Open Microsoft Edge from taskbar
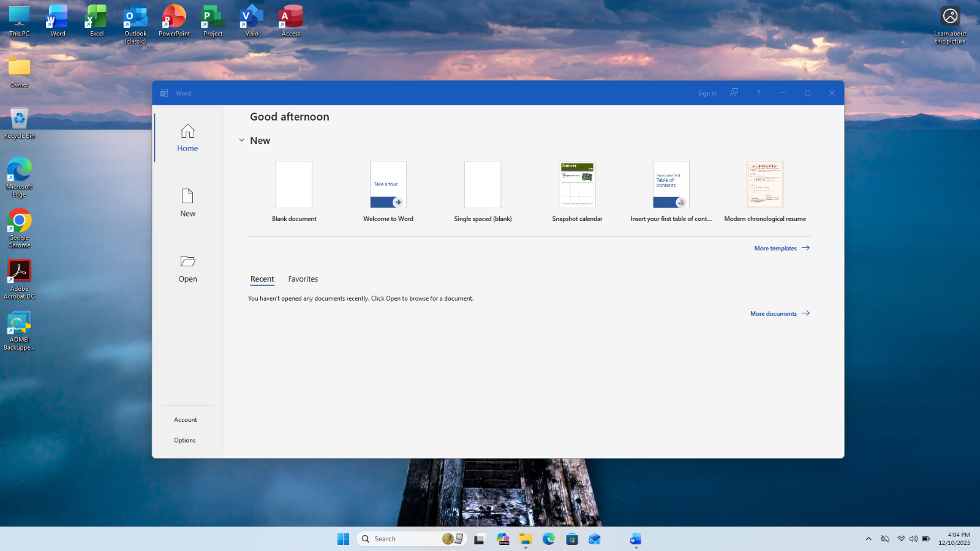980x551 pixels. click(549, 539)
